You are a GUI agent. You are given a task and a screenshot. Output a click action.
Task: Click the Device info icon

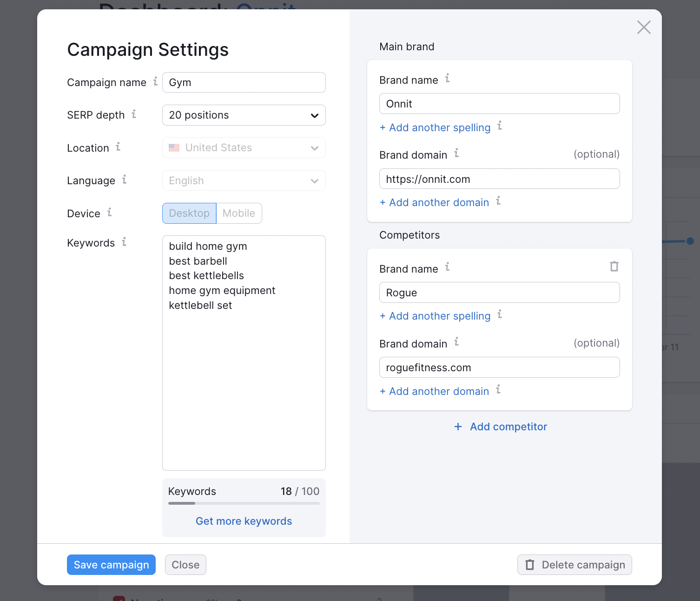tap(110, 213)
